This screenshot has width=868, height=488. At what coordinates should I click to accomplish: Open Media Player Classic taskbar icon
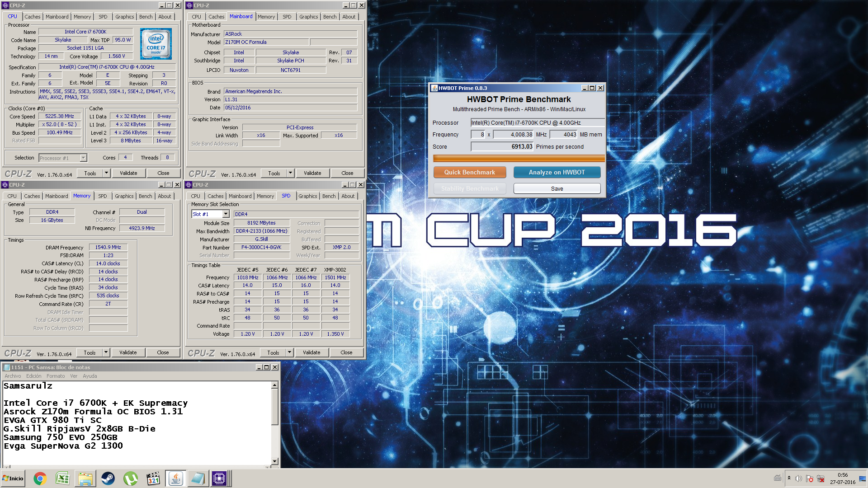[x=153, y=479]
